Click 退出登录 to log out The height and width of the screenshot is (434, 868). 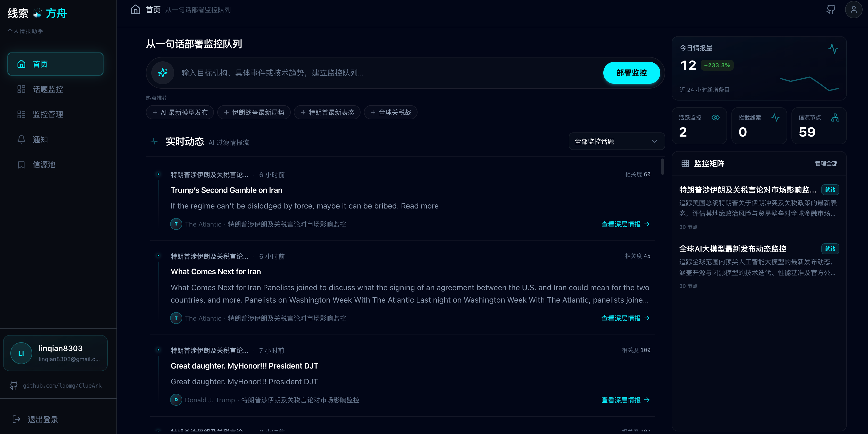tap(35, 419)
